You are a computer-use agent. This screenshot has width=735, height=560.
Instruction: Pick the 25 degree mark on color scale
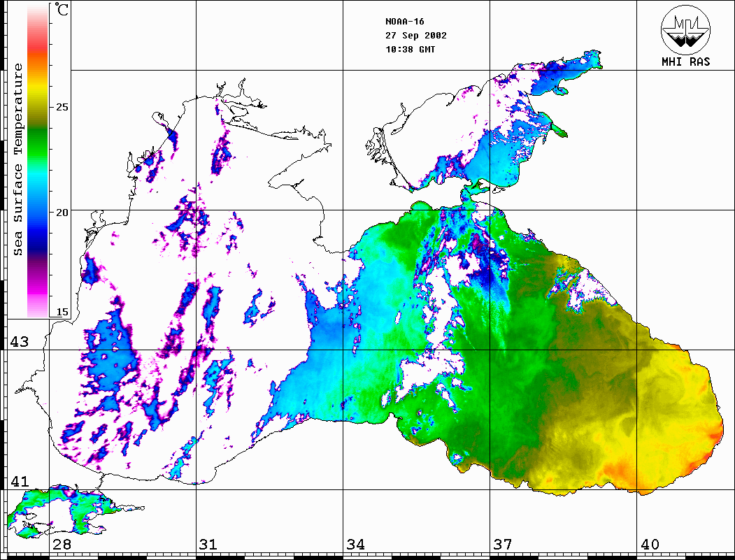(x=62, y=107)
